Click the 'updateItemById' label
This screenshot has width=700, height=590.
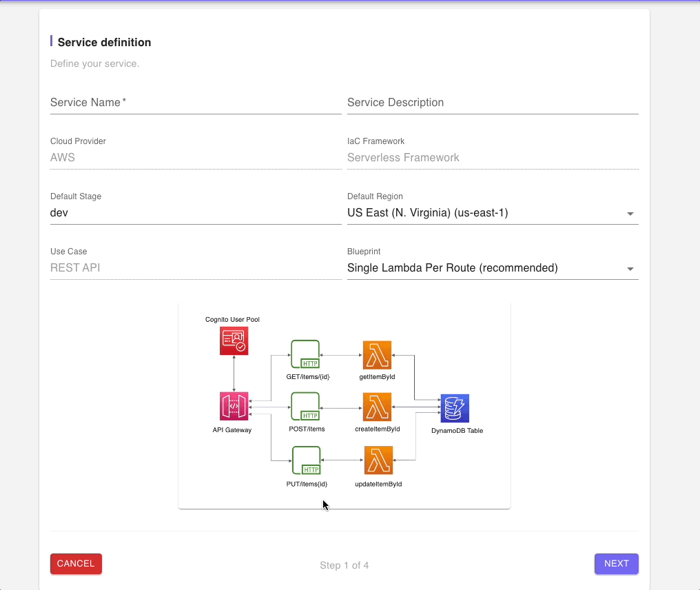[378, 484]
